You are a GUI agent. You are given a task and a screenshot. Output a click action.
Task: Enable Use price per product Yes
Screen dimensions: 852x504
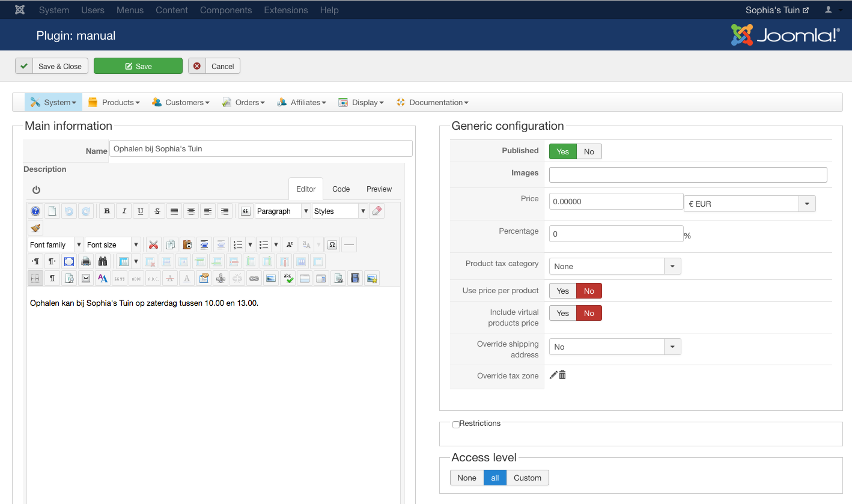click(563, 291)
